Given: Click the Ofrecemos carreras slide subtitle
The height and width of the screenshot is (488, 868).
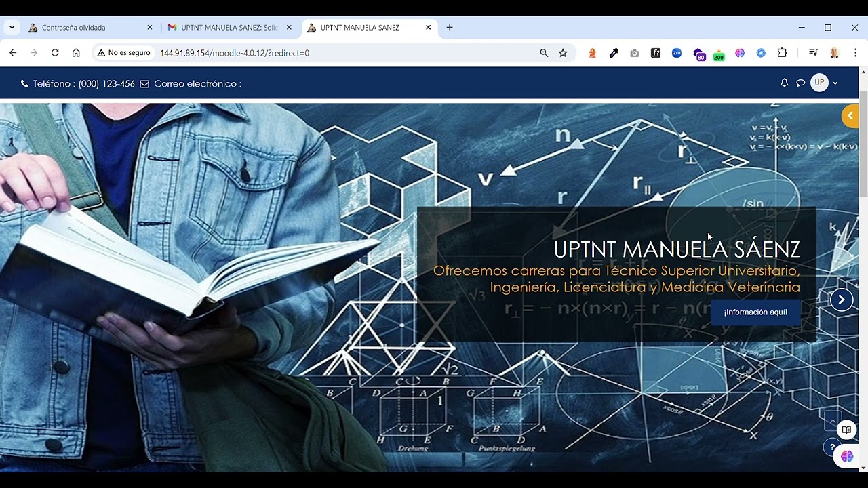Looking at the screenshot, I should tap(616, 279).
